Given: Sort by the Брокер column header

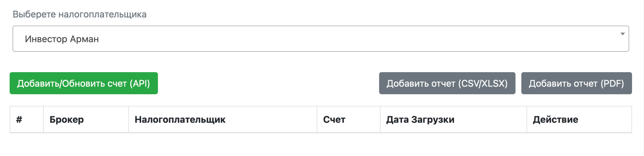Looking at the screenshot, I should 67,120.
